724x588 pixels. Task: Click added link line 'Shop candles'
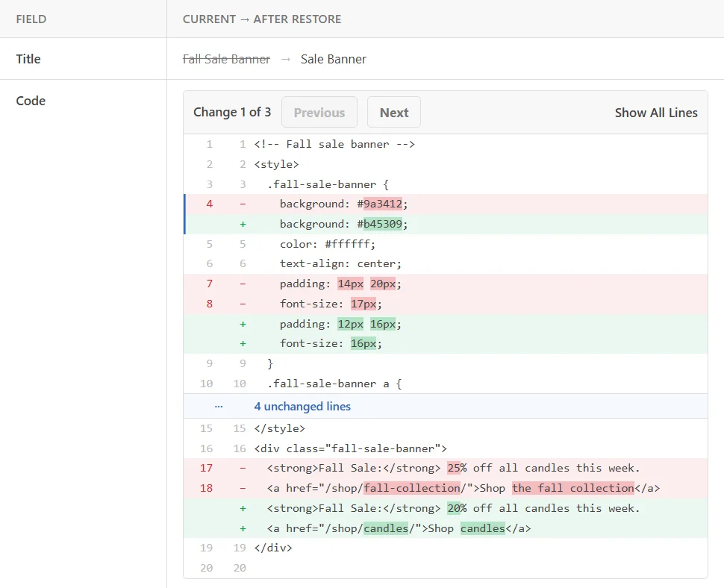click(446, 528)
